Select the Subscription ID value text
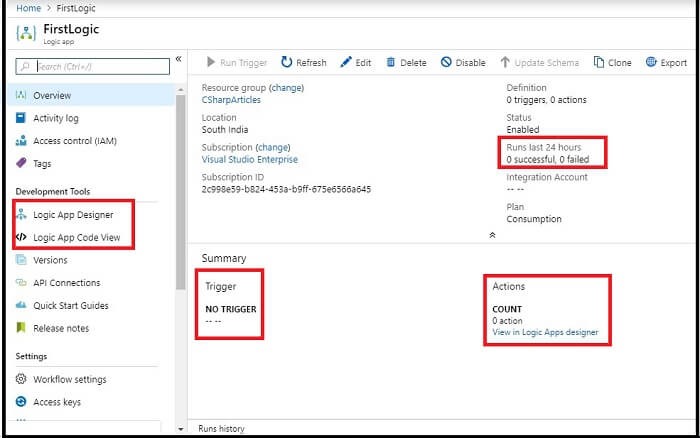Viewport: 700px width, 438px height. (x=286, y=189)
